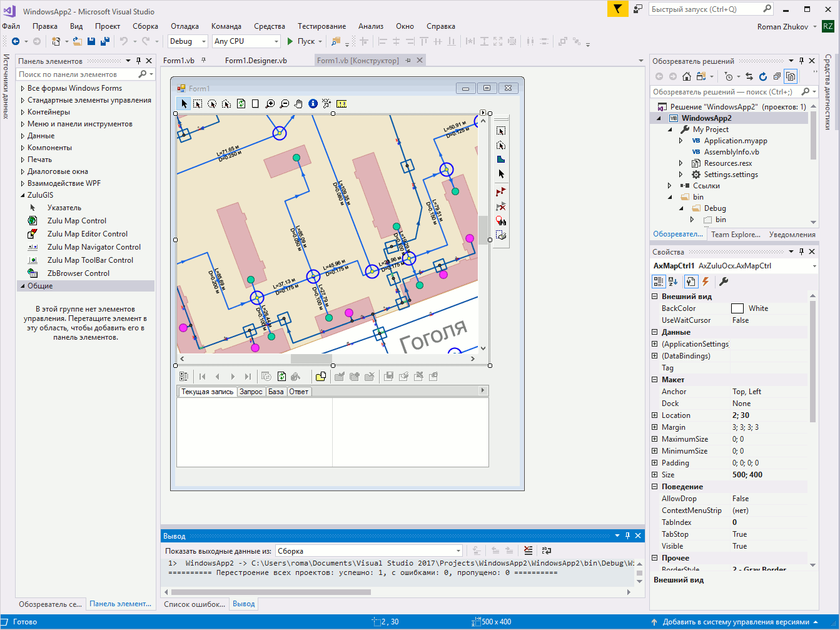Select the Запрос tab in the form
This screenshot has width=840, height=630.
tap(251, 392)
